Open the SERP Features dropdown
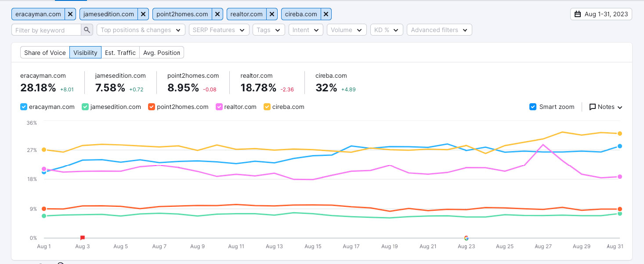644x264 pixels. point(219,30)
